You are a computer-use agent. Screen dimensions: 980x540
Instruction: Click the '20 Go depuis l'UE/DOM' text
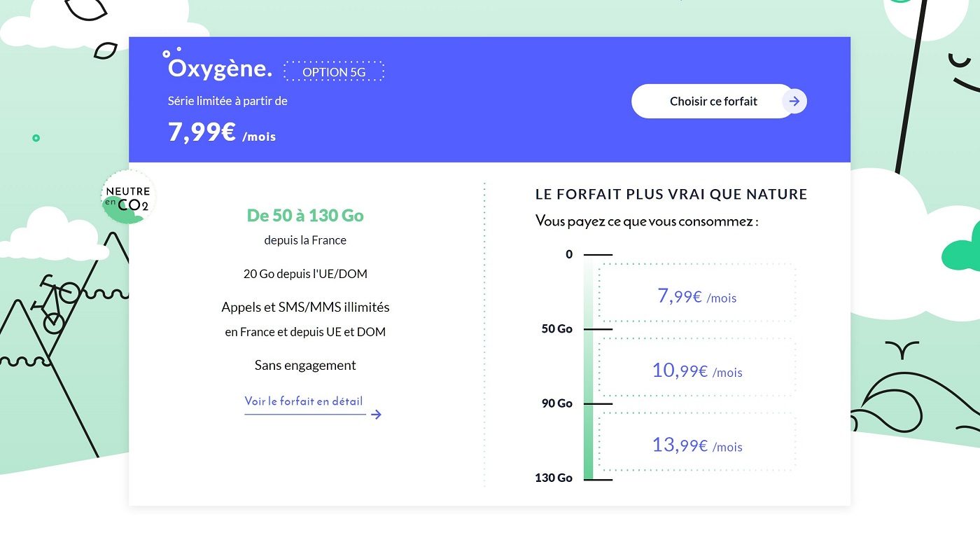(x=305, y=274)
